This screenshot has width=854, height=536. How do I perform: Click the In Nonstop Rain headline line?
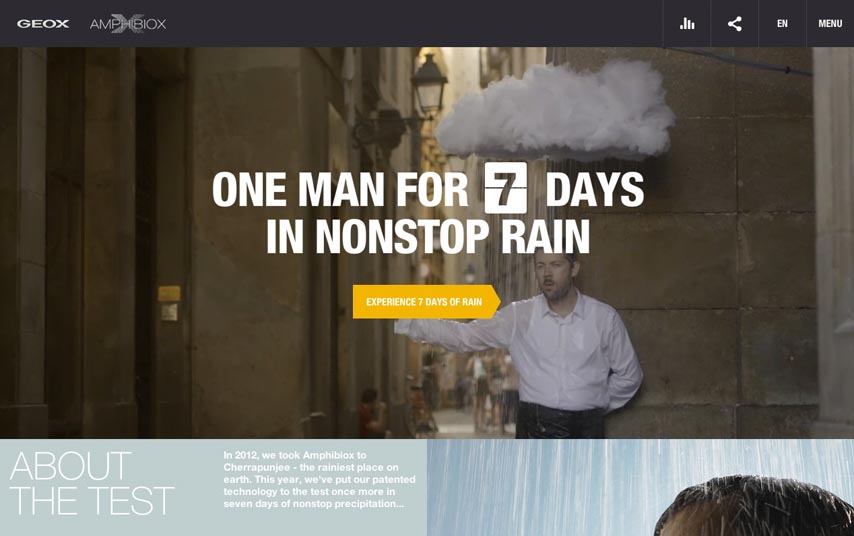(428, 236)
